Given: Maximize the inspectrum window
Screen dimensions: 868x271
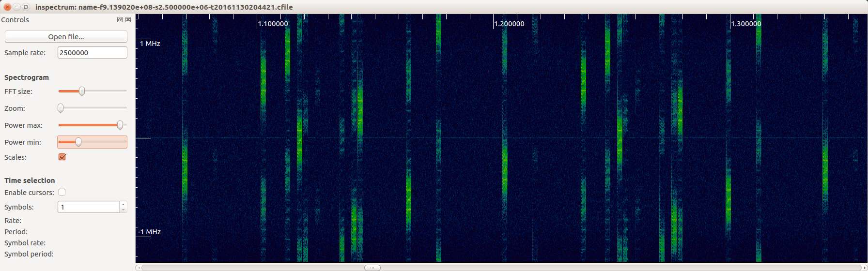Looking at the screenshot, I should pyautogui.click(x=26, y=7).
